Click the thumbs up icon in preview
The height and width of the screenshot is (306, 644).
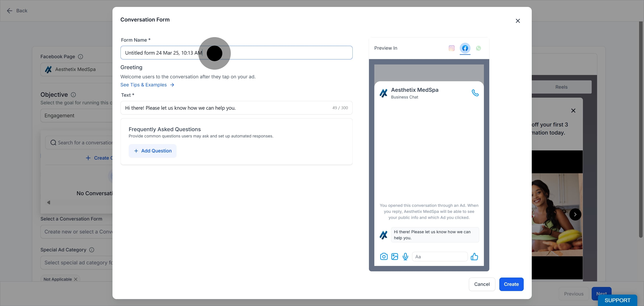pyautogui.click(x=474, y=257)
